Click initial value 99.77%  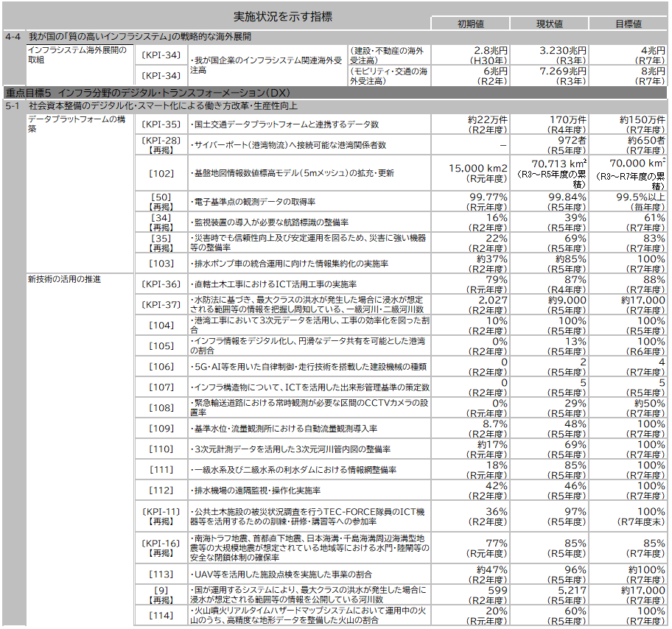click(x=489, y=197)
